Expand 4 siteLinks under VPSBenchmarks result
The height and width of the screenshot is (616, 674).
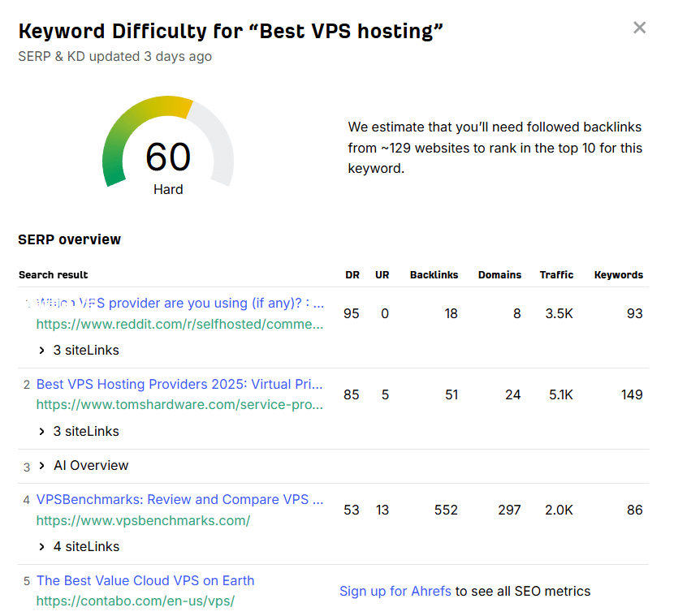click(79, 547)
